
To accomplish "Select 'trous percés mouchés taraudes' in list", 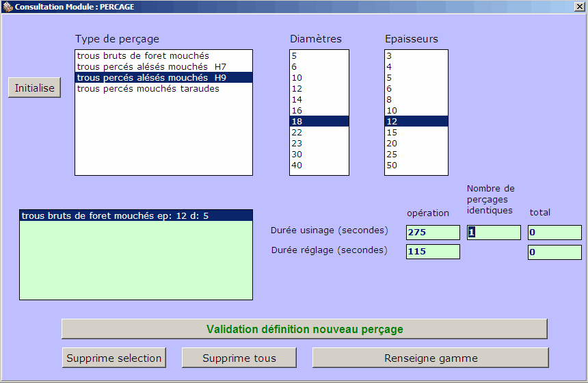I will pyautogui.click(x=148, y=88).
